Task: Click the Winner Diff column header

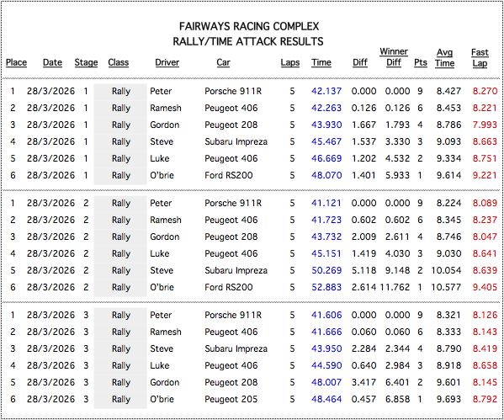Action: [x=394, y=57]
